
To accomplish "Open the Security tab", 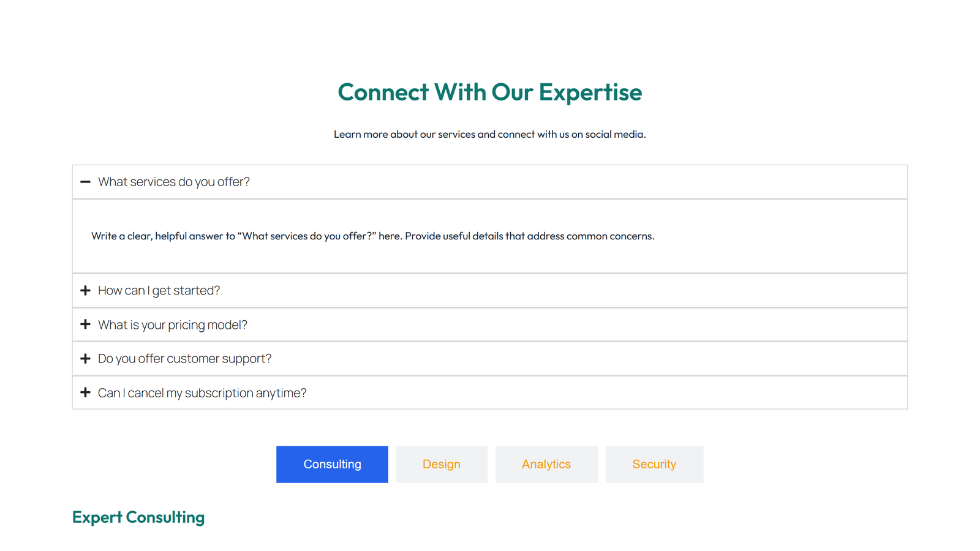I will point(654,464).
